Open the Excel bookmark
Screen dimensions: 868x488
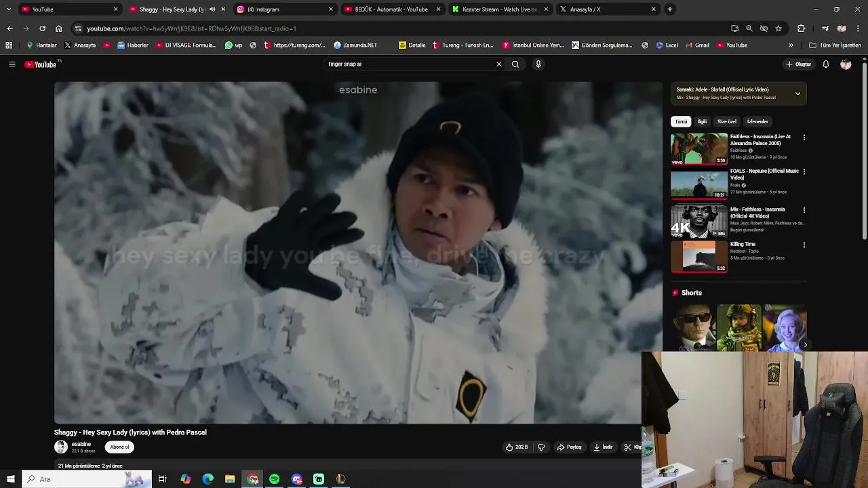[667, 45]
